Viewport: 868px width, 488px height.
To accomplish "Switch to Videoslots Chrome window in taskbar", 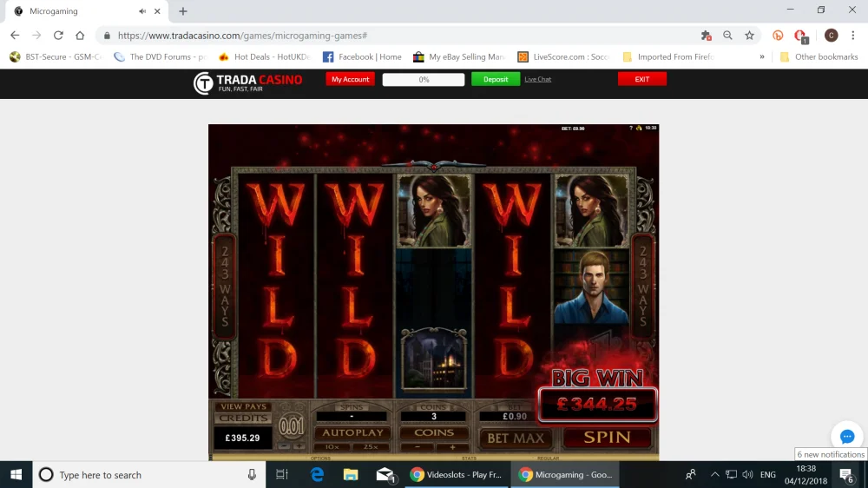I will coord(457,475).
